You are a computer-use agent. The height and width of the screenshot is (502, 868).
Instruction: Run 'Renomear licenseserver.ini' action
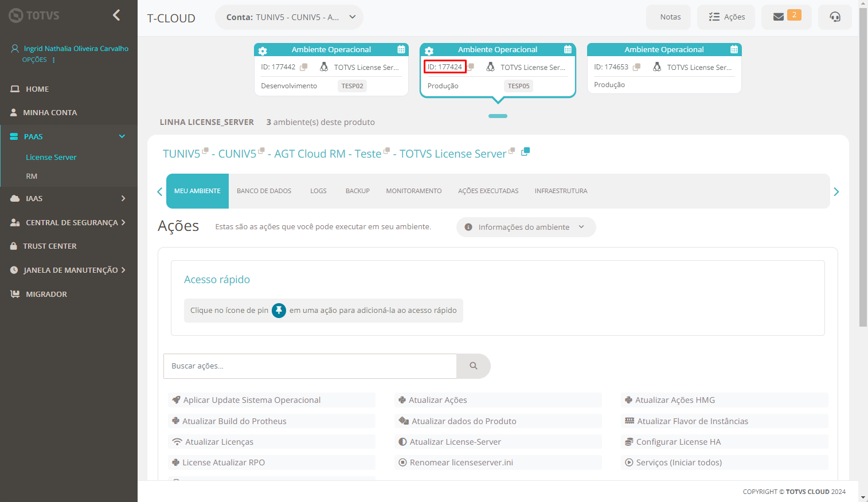[498, 462]
